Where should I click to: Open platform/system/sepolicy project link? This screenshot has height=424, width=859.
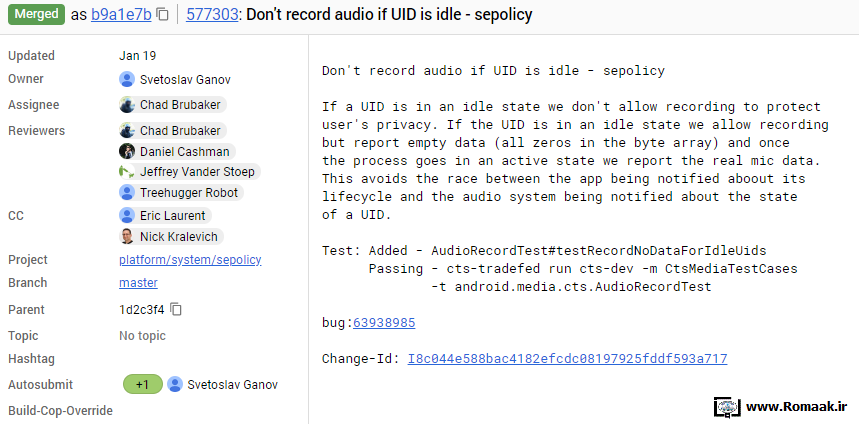[190, 260]
